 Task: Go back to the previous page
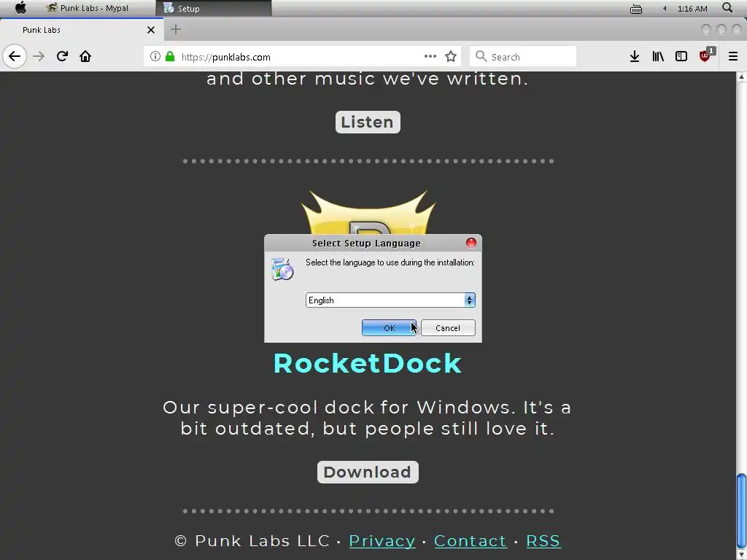(15, 57)
